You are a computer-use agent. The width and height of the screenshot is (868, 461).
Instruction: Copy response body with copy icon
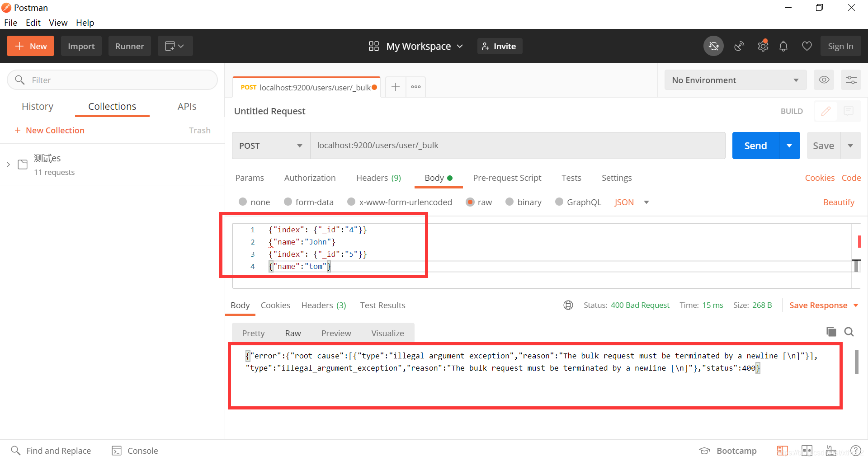coord(831,332)
